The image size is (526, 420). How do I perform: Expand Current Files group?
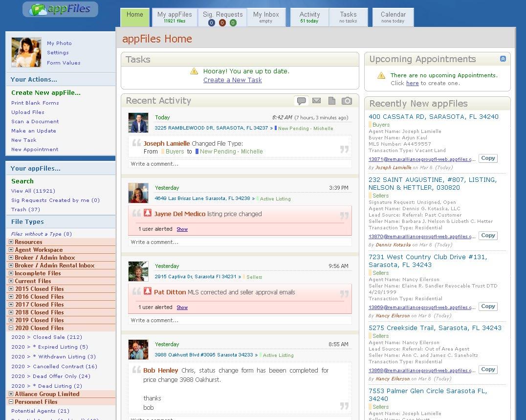[x=11, y=281]
